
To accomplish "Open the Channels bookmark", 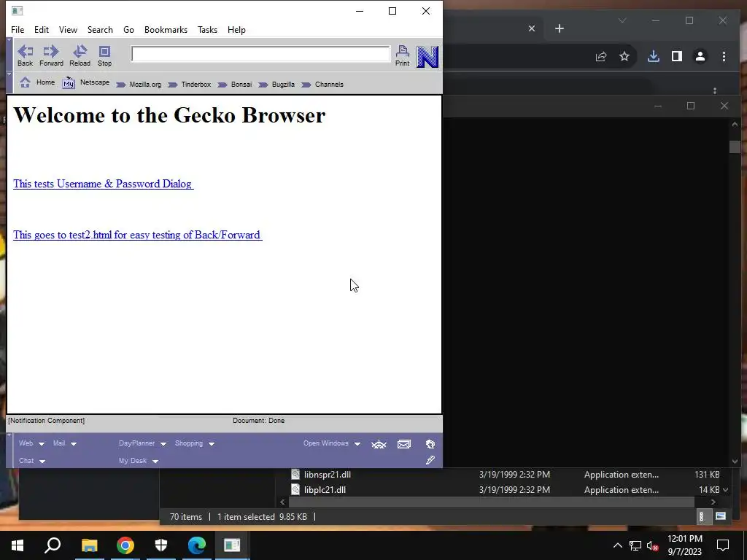I will [x=322, y=85].
